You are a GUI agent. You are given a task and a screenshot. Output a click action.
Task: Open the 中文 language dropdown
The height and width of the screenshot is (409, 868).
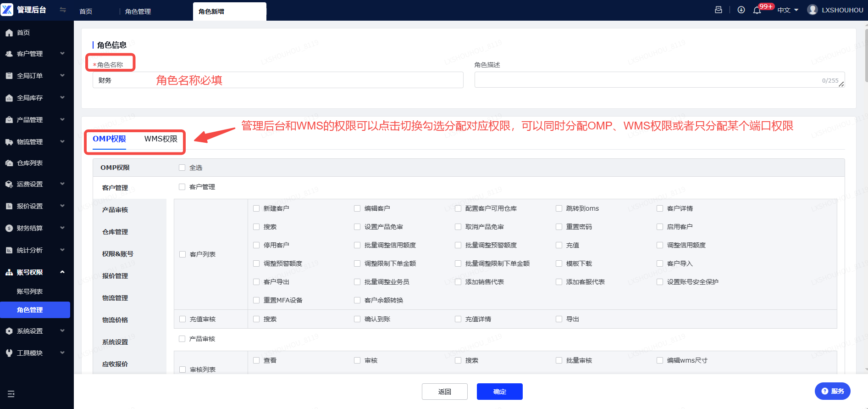pos(788,10)
